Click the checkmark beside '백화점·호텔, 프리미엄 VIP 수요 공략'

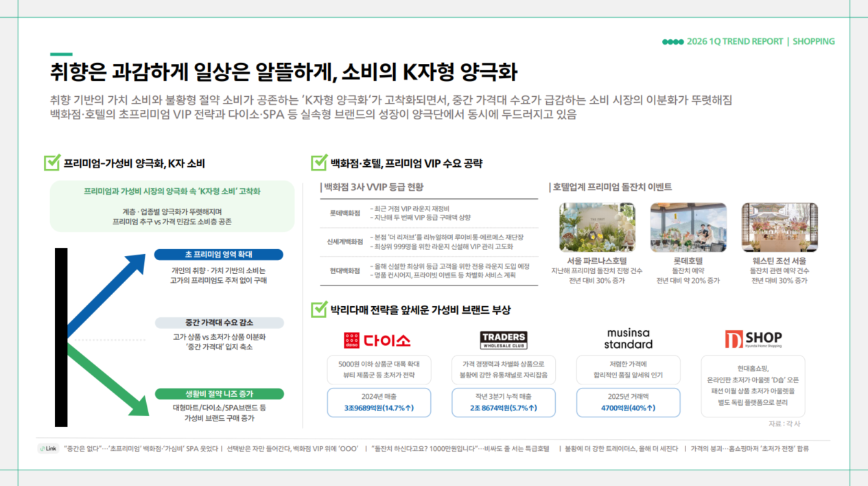(318, 163)
